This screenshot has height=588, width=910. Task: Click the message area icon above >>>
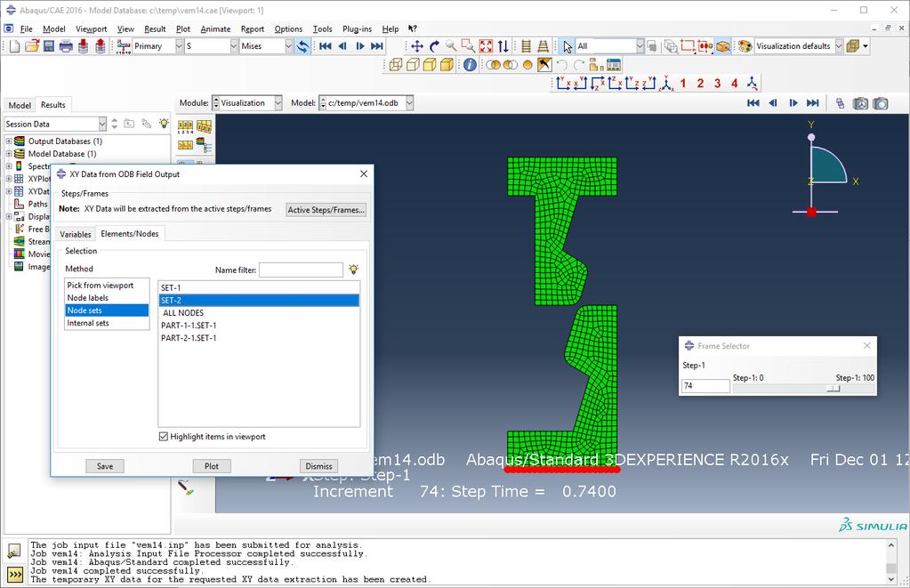tap(14, 550)
